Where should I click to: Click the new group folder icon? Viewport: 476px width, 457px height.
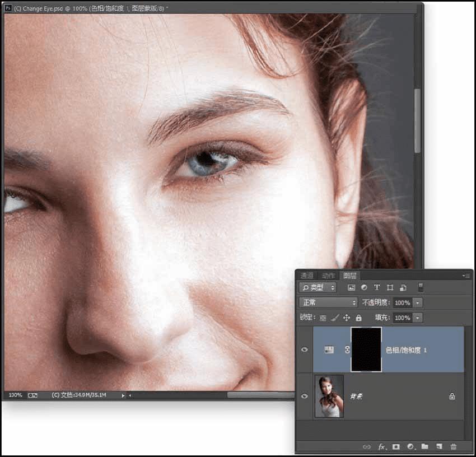click(424, 446)
